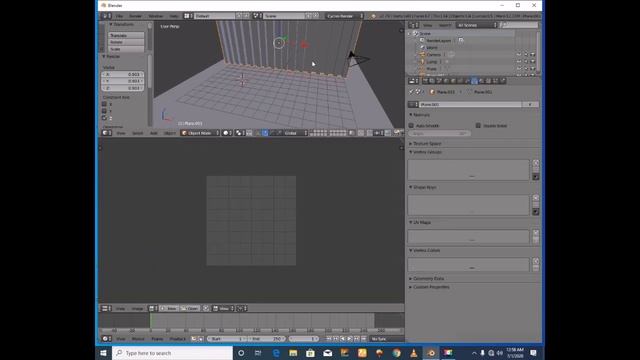Click the plus button beside Shape Keys list

tap(536, 198)
